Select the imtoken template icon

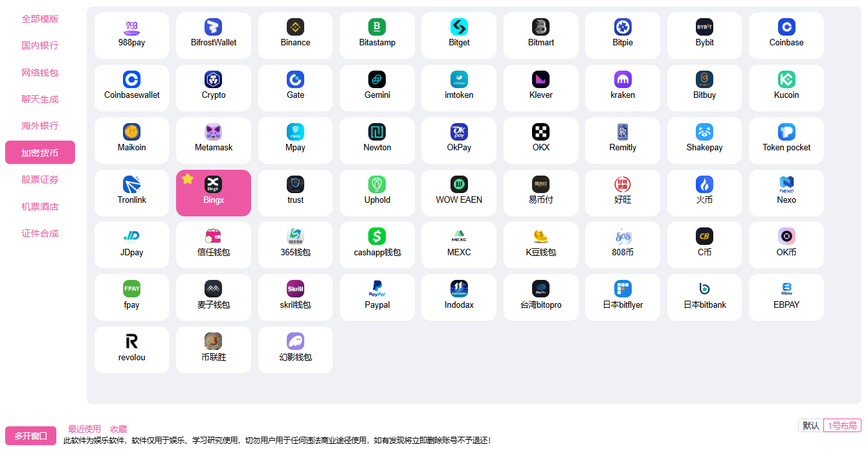(459, 80)
